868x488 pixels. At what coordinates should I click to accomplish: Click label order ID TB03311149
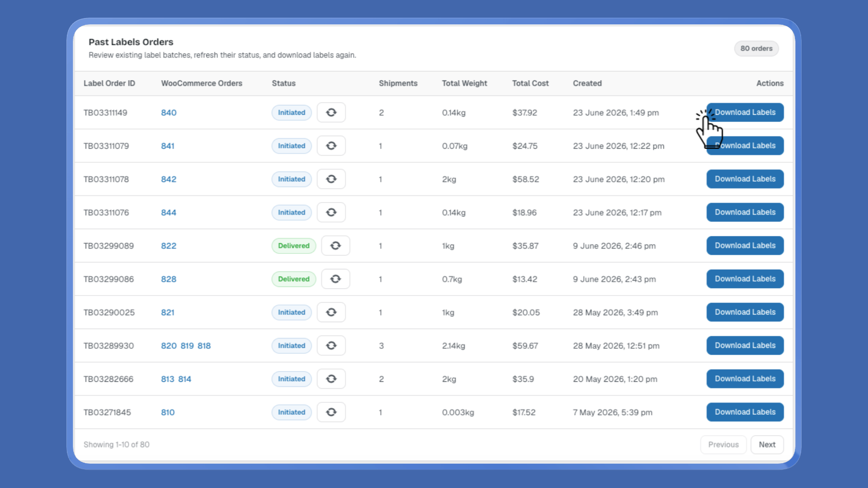point(105,113)
